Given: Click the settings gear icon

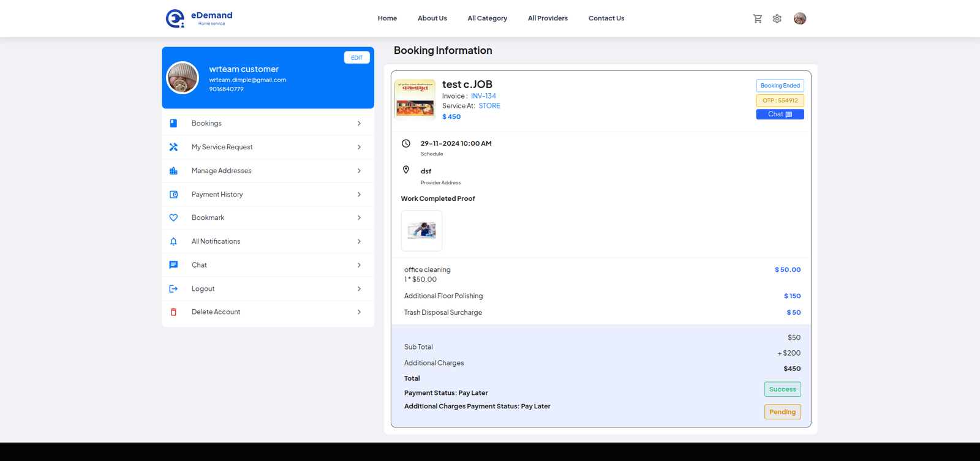Looking at the screenshot, I should (x=777, y=18).
